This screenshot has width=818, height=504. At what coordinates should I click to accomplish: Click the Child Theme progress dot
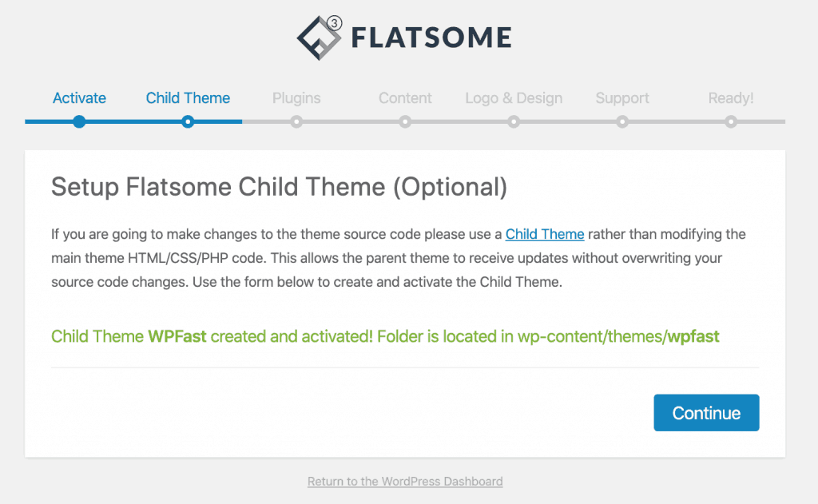pyautogui.click(x=188, y=122)
